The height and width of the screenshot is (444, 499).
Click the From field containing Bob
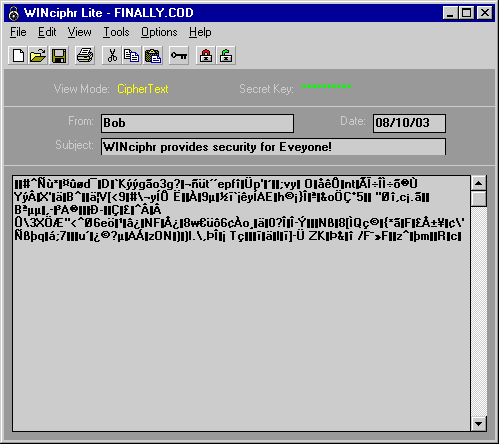click(197, 123)
